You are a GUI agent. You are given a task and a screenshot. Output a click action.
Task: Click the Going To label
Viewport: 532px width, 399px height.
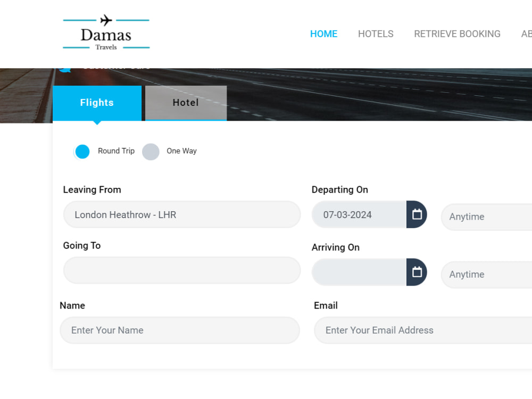pyautogui.click(x=82, y=246)
